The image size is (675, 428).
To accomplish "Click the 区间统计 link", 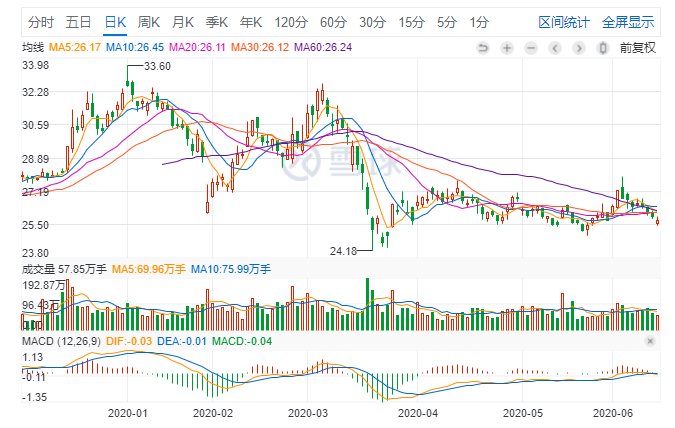I will coord(564,22).
